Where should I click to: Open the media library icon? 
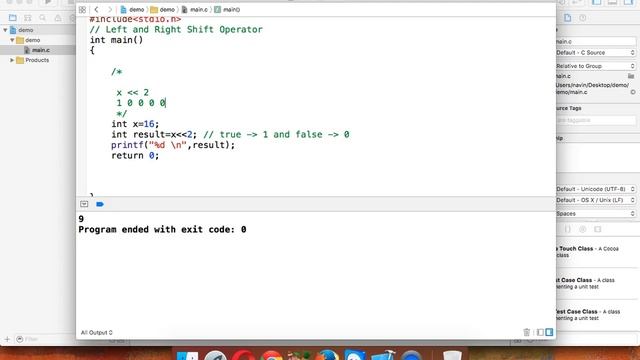click(598, 229)
